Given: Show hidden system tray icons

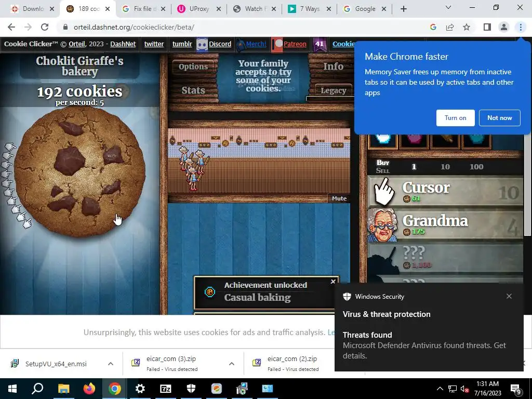Looking at the screenshot, I should [x=440, y=389].
